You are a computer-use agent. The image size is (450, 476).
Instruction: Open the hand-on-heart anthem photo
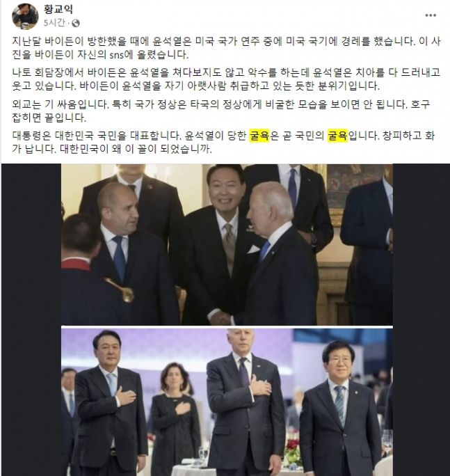pyautogui.click(x=227, y=402)
